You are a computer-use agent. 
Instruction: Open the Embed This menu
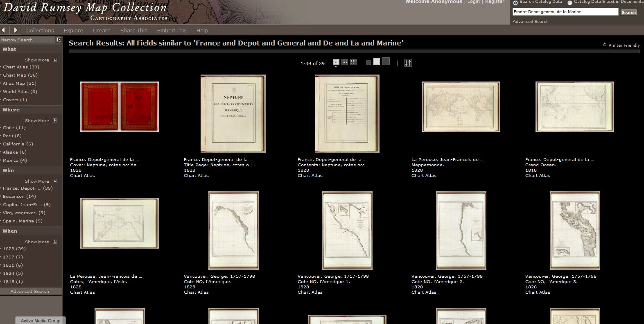click(172, 30)
